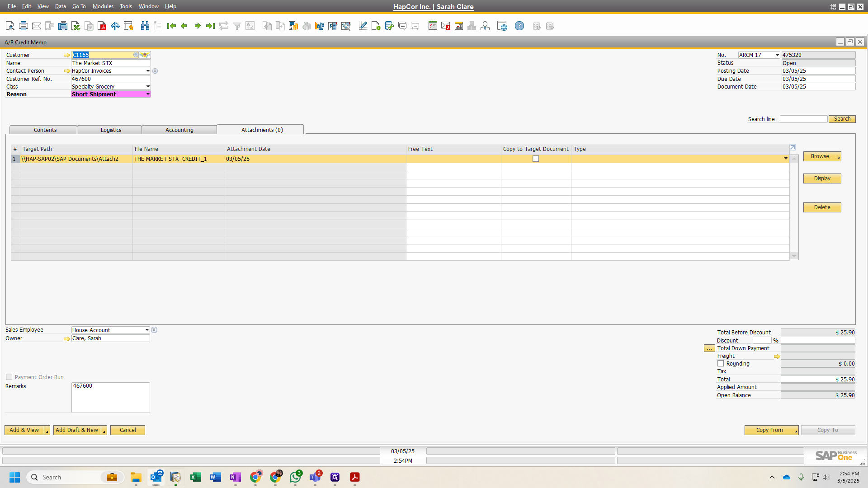The image size is (868, 488).
Task: Click the employee/user person icon
Action: (x=485, y=26)
